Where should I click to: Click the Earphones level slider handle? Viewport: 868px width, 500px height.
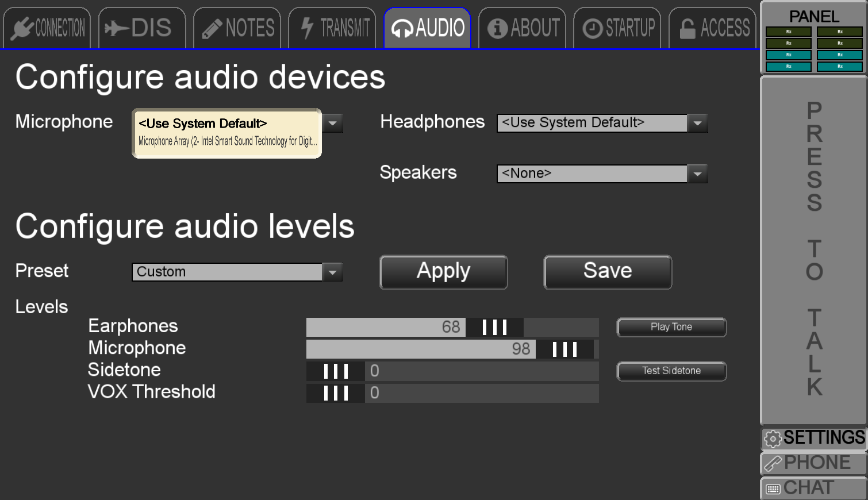pos(494,327)
